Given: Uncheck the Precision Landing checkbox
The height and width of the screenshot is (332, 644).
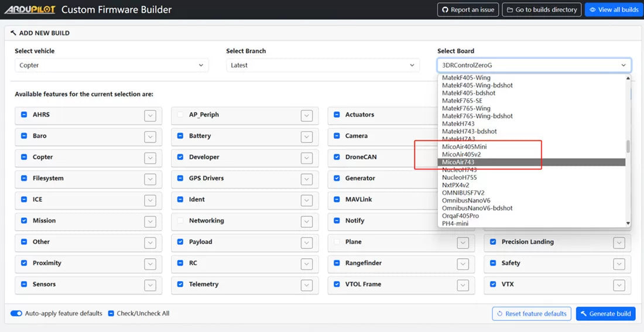Looking at the screenshot, I should point(493,242).
